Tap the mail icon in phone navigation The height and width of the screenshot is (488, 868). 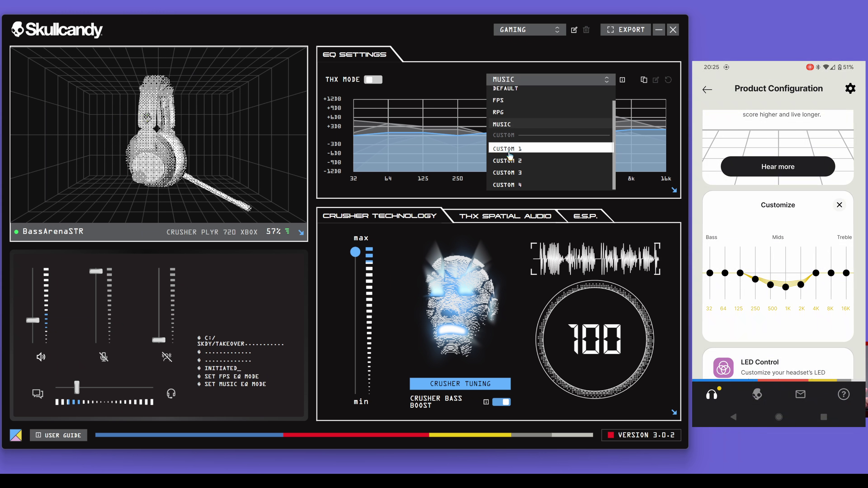point(800,394)
